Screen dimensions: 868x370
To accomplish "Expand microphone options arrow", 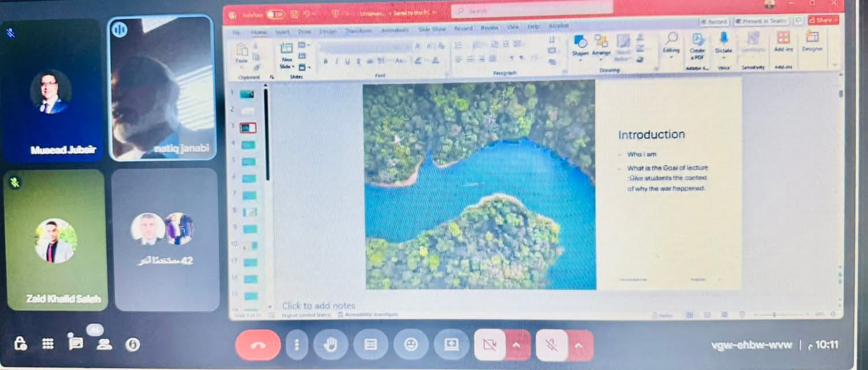I will [580, 346].
